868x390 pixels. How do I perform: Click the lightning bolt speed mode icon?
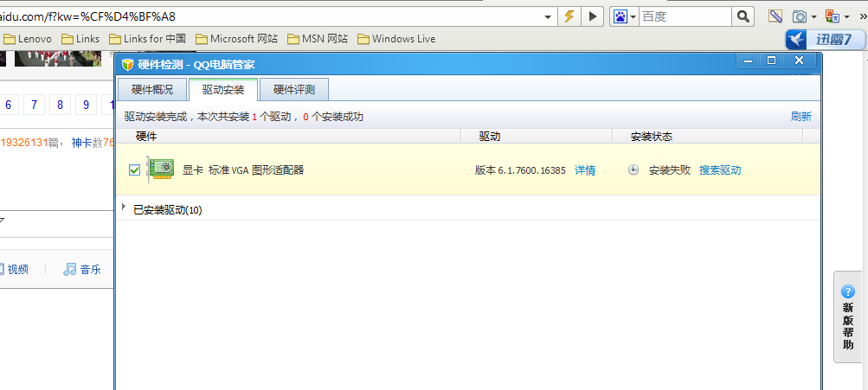point(569,16)
